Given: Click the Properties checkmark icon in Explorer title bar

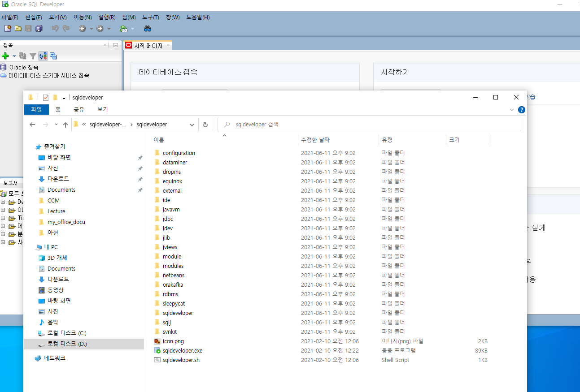Looking at the screenshot, I should (x=46, y=97).
